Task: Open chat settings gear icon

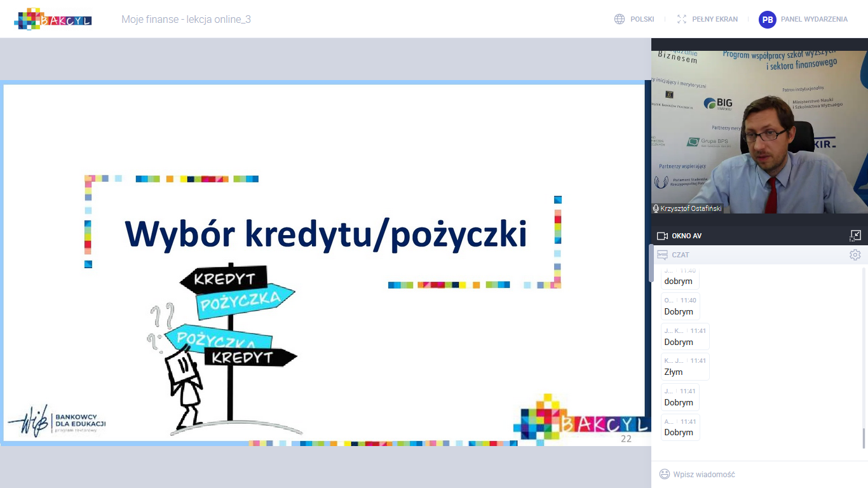Action: coord(855,255)
